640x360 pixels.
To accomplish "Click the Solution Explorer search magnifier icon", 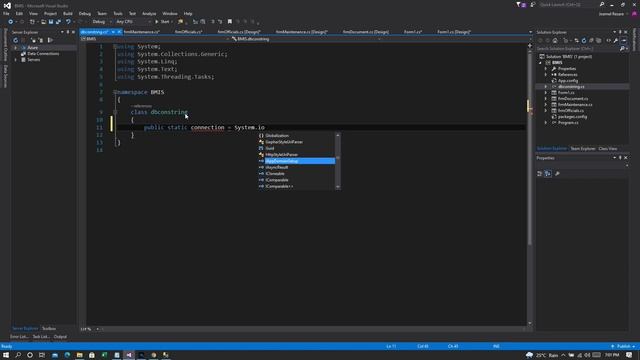I will click(622, 49).
